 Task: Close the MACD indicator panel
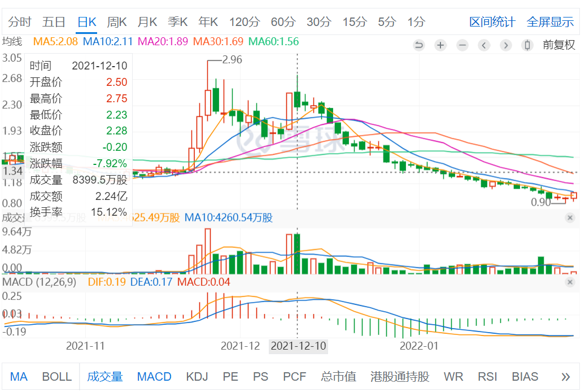569,281
